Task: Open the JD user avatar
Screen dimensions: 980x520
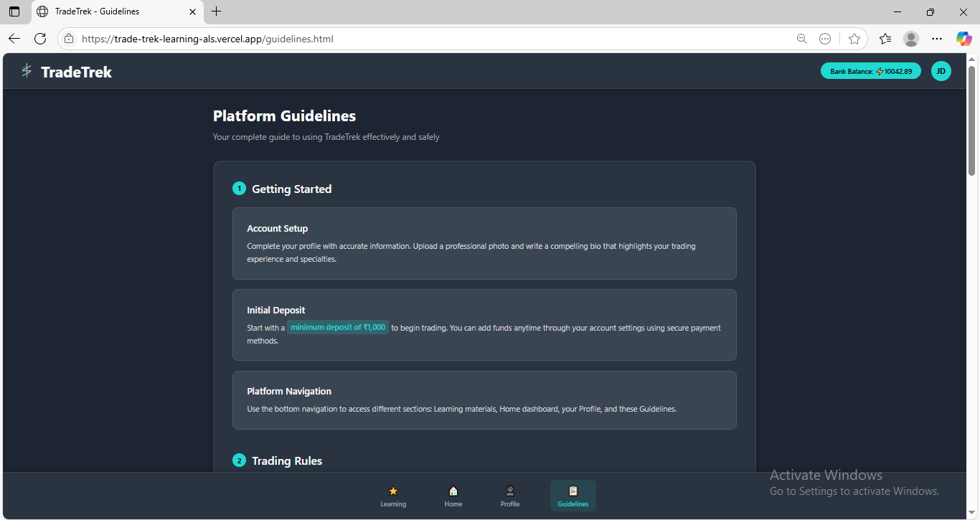Action: 941,71
